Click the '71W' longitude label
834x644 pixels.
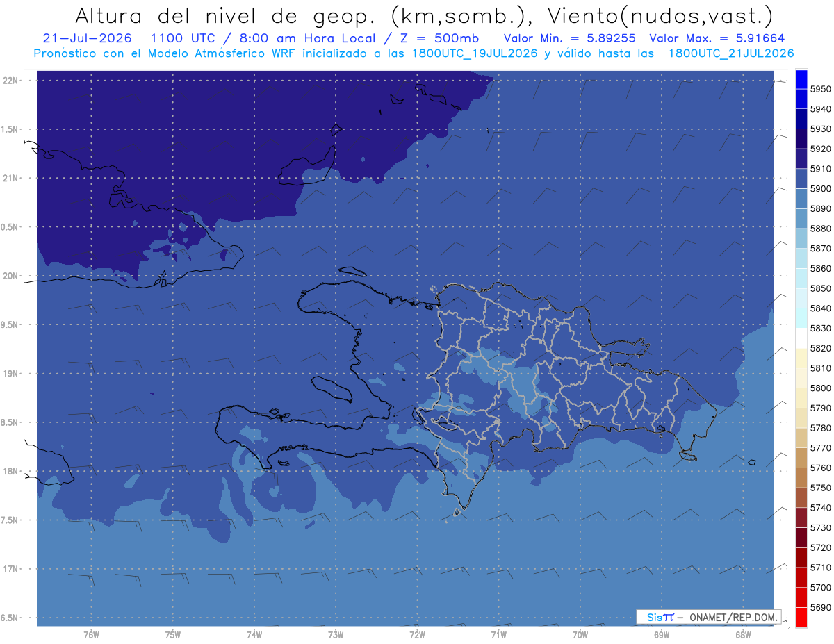pos(498,634)
